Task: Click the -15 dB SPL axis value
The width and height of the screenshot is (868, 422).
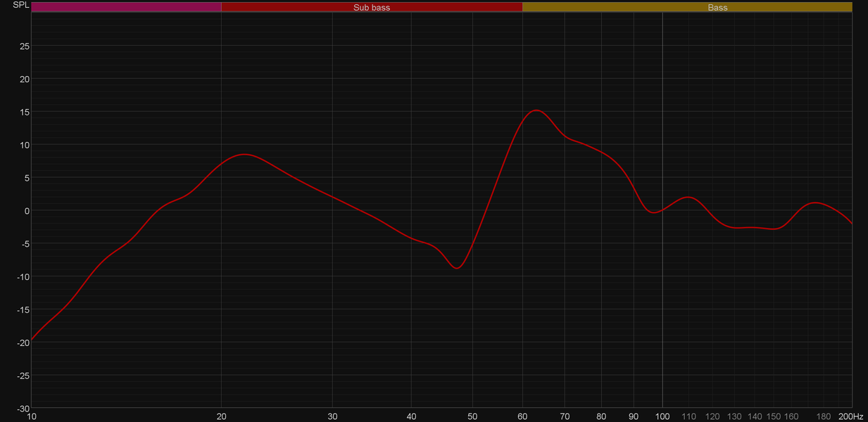Action: 23,310
